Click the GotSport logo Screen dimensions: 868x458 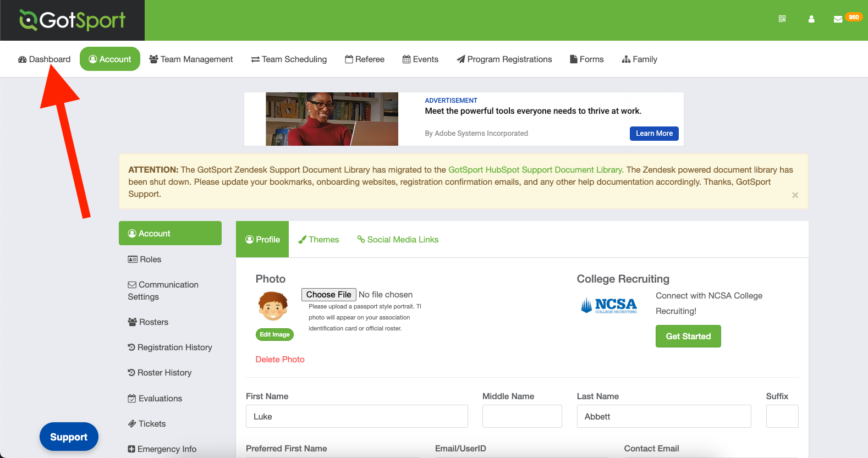click(72, 20)
